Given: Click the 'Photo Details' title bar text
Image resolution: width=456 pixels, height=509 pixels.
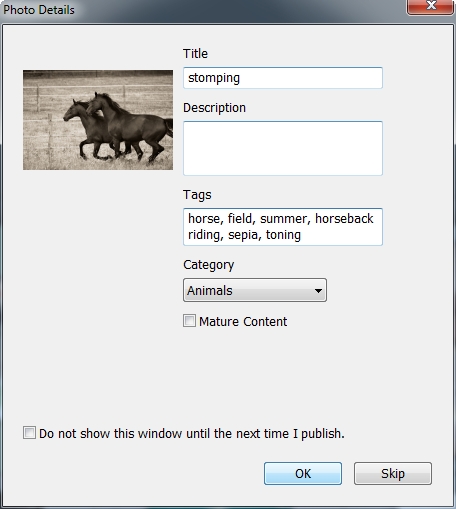Looking at the screenshot, I should point(39,10).
